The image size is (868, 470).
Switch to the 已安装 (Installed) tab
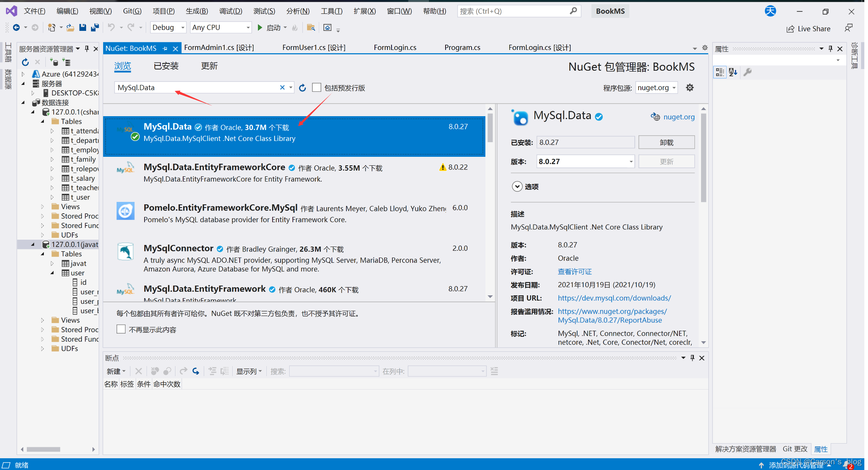pos(167,65)
